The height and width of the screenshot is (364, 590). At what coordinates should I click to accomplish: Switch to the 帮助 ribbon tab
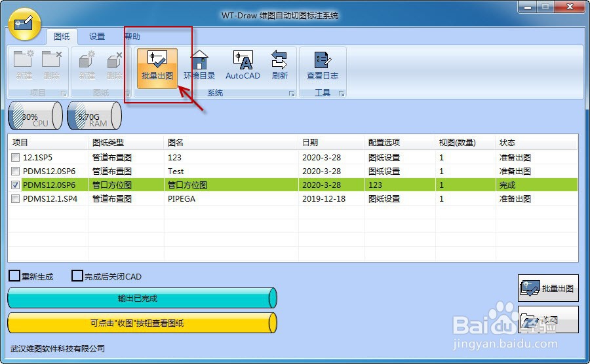(x=132, y=37)
